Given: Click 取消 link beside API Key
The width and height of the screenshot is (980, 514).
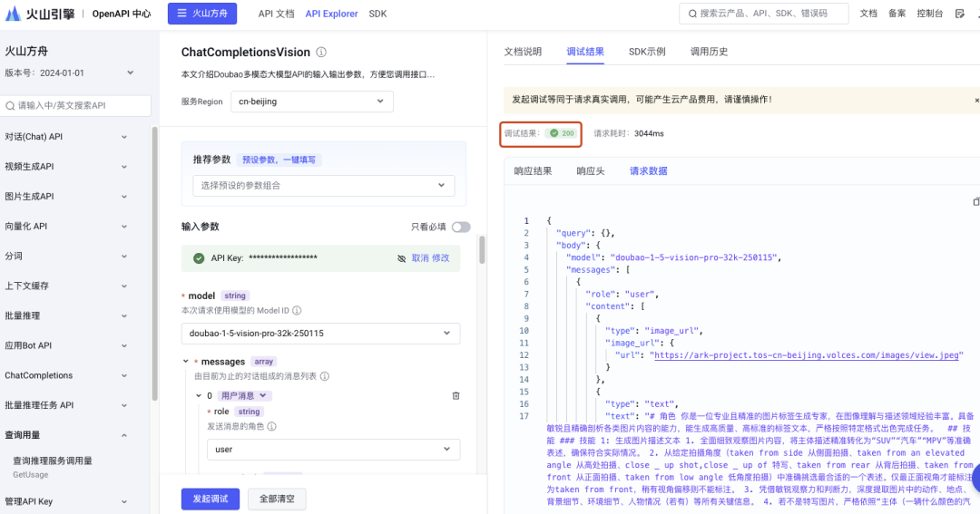Looking at the screenshot, I should click(x=420, y=258).
